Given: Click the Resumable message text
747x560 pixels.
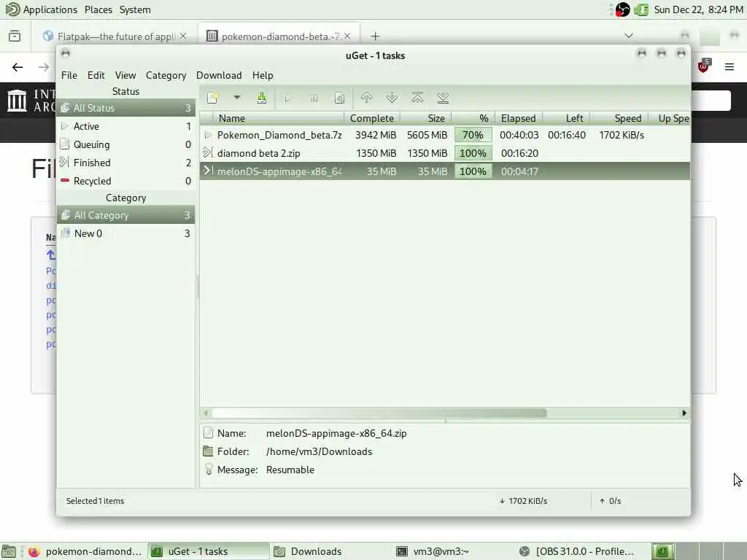Looking at the screenshot, I should click(290, 470).
